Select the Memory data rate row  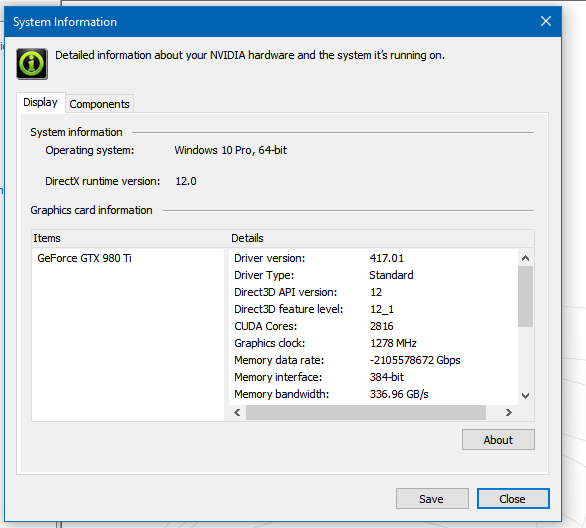[373, 360]
